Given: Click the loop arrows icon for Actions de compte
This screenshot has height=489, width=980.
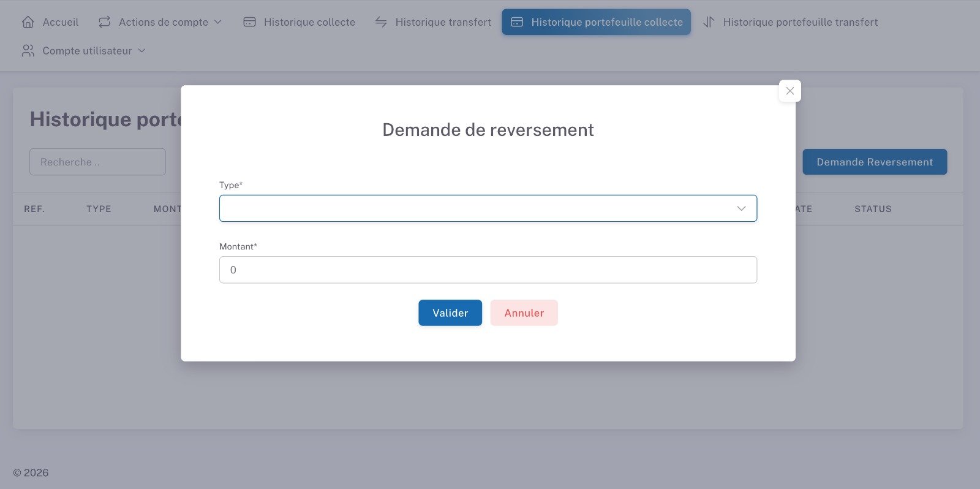Looking at the screenshot, I should [x=105, y=22].
